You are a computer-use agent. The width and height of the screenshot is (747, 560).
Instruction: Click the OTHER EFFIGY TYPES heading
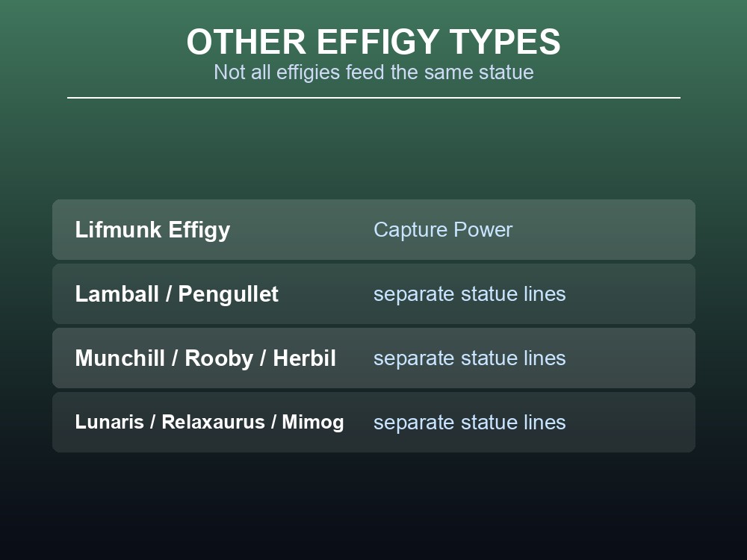point(373,42)
